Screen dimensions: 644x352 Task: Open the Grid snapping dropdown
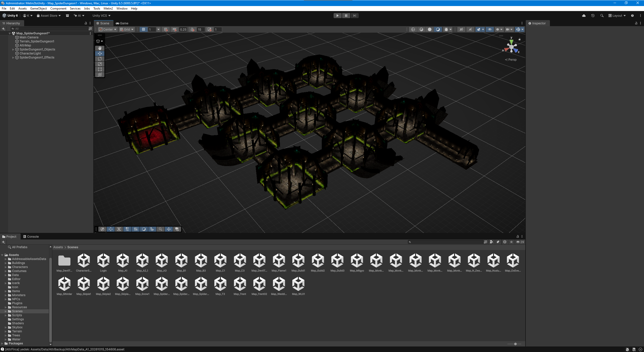click(127, 29)
